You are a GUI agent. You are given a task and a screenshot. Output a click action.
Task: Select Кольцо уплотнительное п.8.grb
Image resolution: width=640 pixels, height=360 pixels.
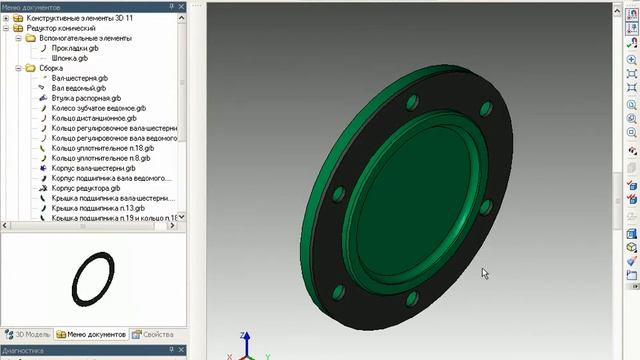point(101,158)
